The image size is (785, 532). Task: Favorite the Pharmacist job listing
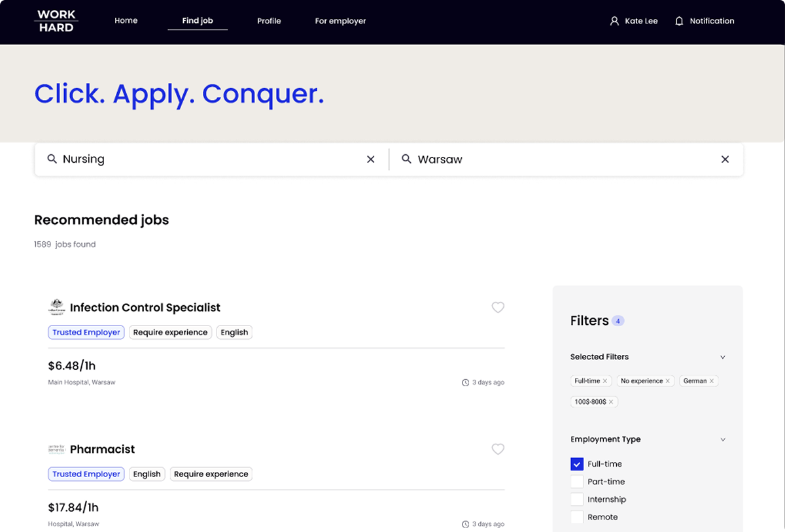[x=498, y=449]
